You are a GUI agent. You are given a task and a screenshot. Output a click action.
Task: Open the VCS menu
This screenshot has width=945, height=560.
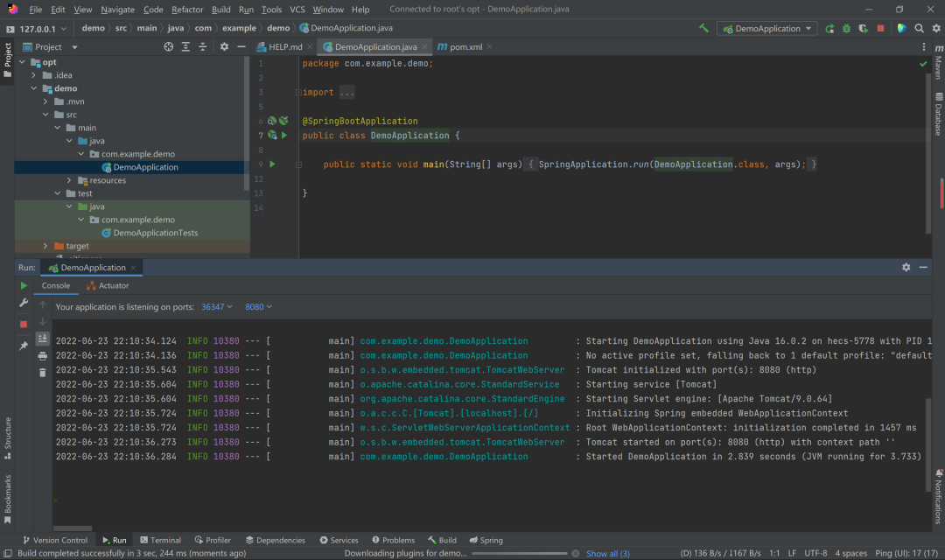(297, 10)
